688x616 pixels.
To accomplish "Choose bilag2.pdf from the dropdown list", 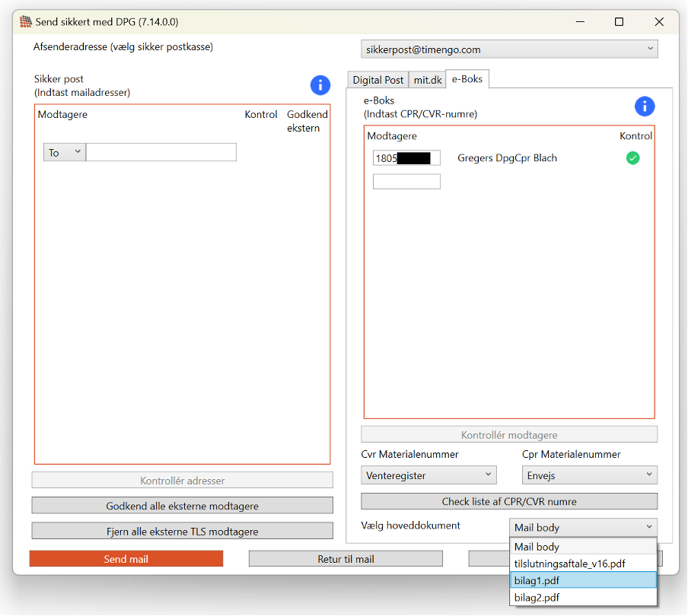I will [x=583, y=597].
